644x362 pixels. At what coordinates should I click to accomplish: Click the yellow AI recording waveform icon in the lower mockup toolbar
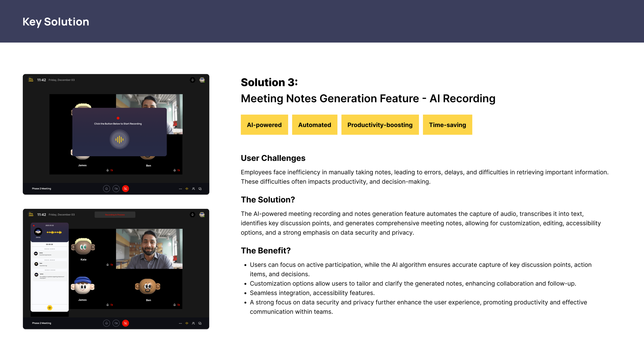click(x=187, y=323)
